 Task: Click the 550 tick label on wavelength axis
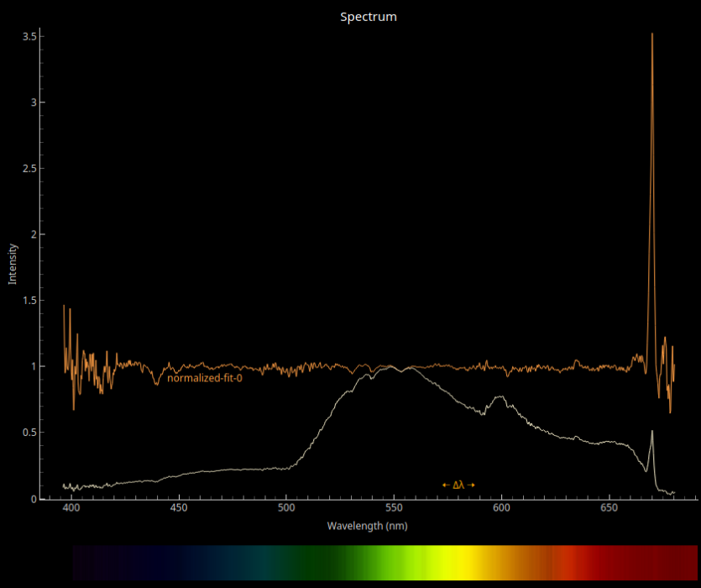(394, 509)
